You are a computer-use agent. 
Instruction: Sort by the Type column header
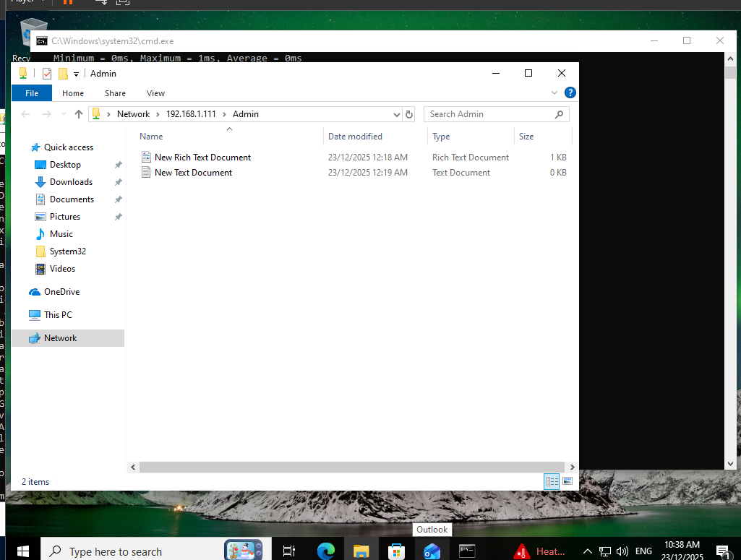(x=441, y=137)
